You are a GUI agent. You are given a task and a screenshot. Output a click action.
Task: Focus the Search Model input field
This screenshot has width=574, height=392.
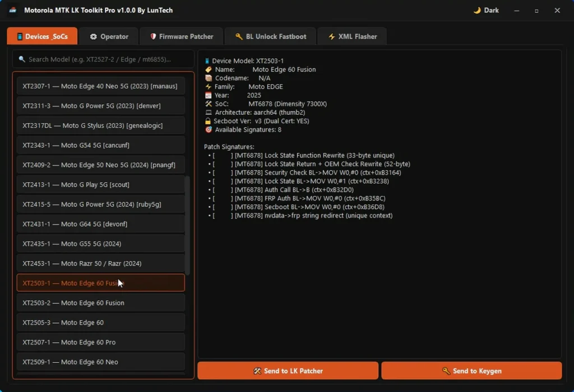(x=103, y=59)
